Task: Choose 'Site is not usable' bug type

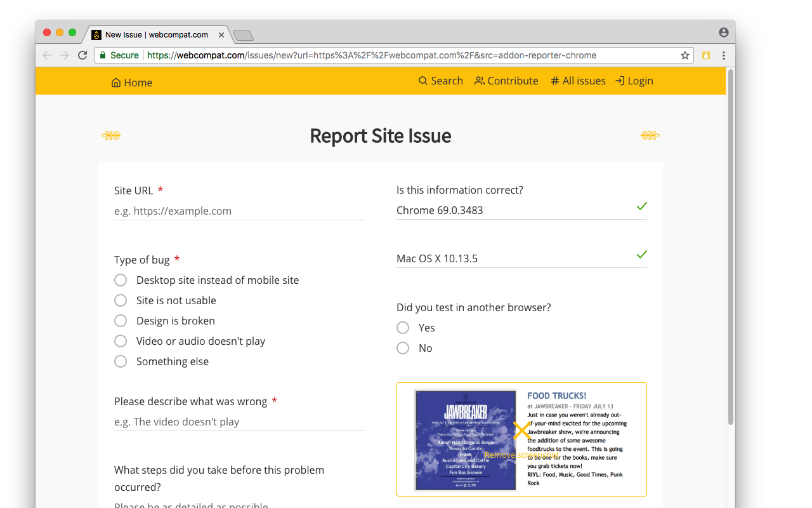Action: [x=121, y=300]
